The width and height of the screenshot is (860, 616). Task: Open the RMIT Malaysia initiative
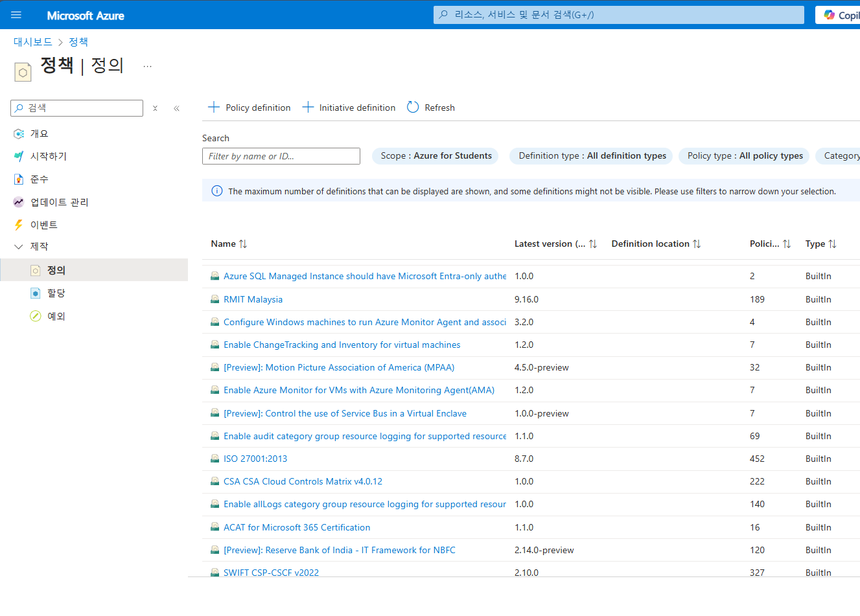click(x=253, y=299)
